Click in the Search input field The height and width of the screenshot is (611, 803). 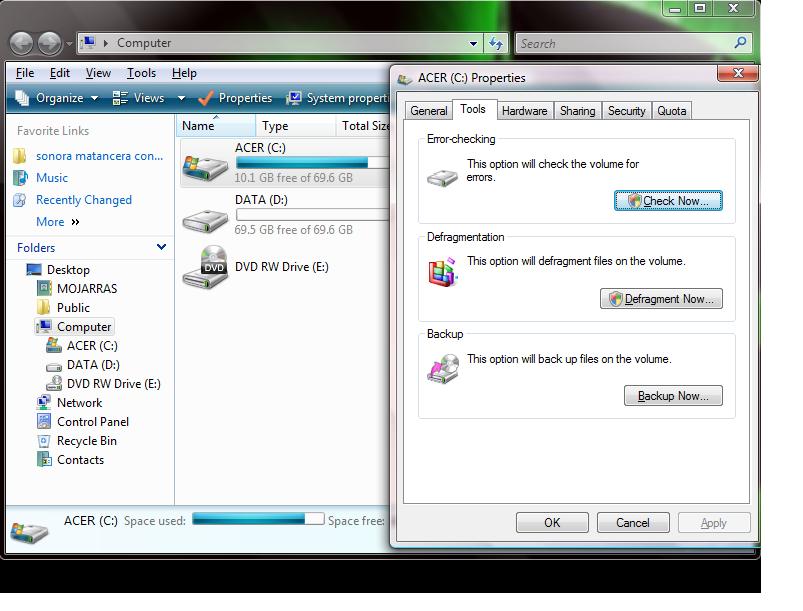tap(625, 44)
